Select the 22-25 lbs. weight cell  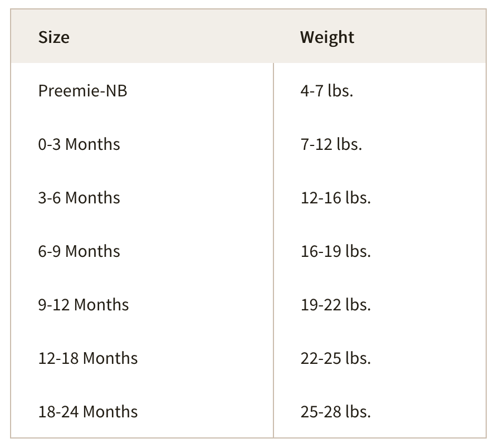(x=336, y=358)
